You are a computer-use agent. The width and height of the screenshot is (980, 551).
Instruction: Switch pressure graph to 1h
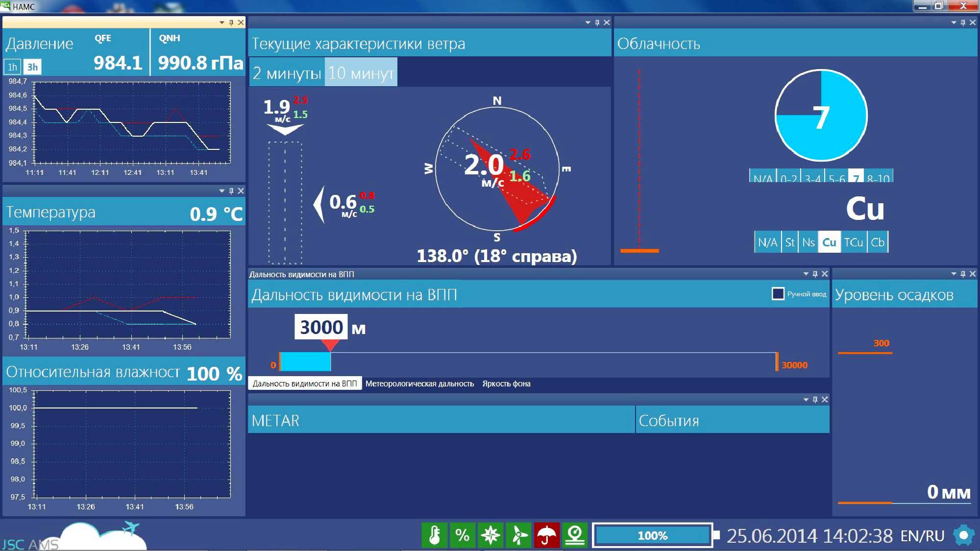click(12, 67)
